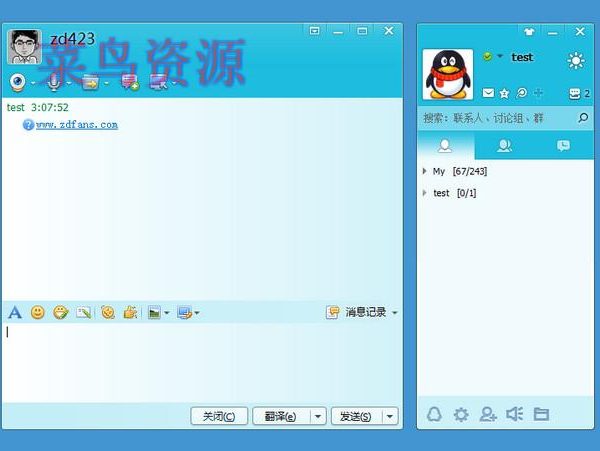The image size is (600, 451).
Task: Start a voice call with the microphone icon
Action: 54,81
